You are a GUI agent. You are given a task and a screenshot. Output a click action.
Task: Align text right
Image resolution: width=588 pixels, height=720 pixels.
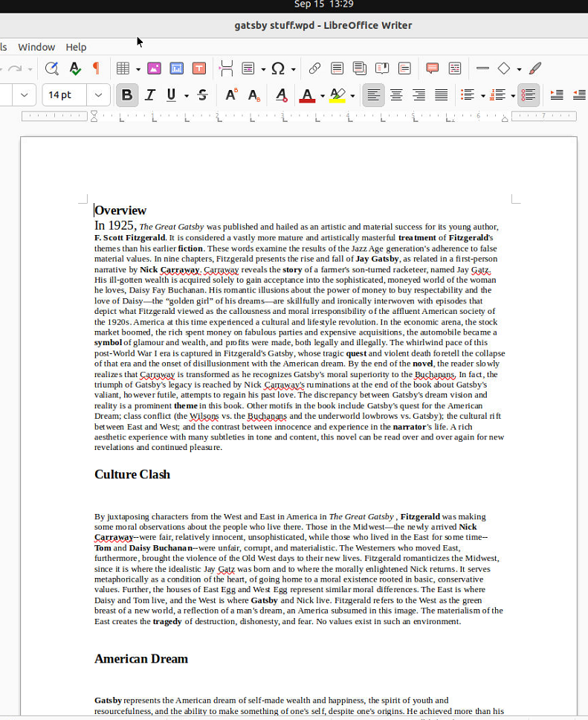[x=419, y=95]
